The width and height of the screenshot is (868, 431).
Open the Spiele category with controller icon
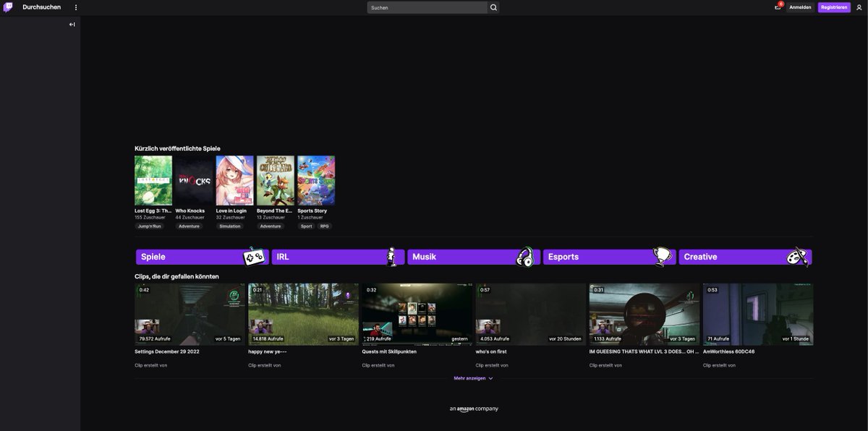click(x=202, y=257)
